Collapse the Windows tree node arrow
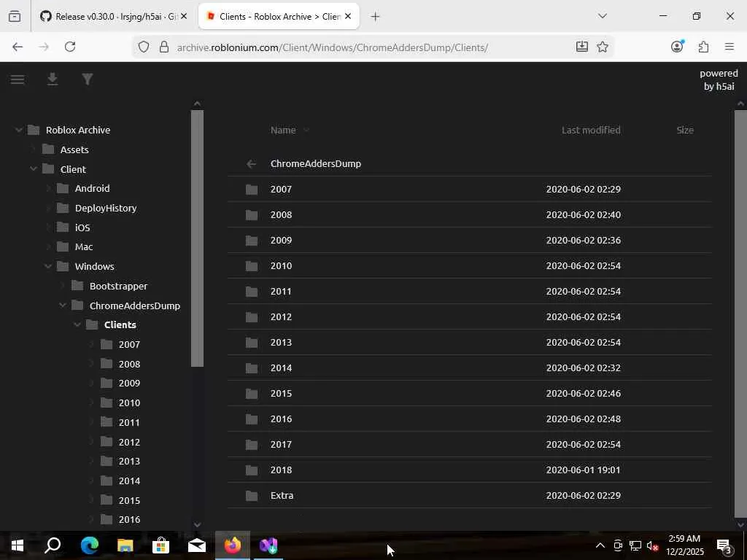Viewport: 747px width, 560px height. (48, 266)
